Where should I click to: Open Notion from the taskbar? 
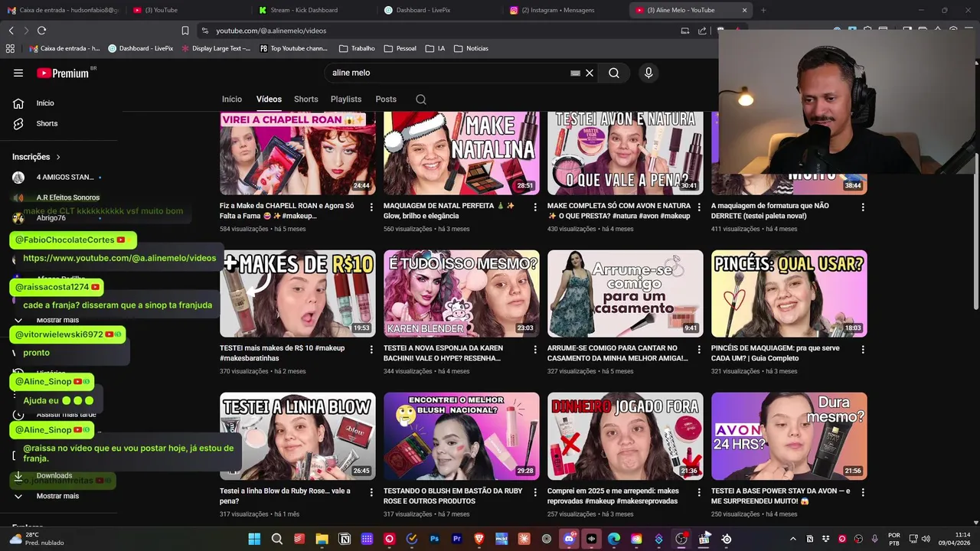(345, 539)
